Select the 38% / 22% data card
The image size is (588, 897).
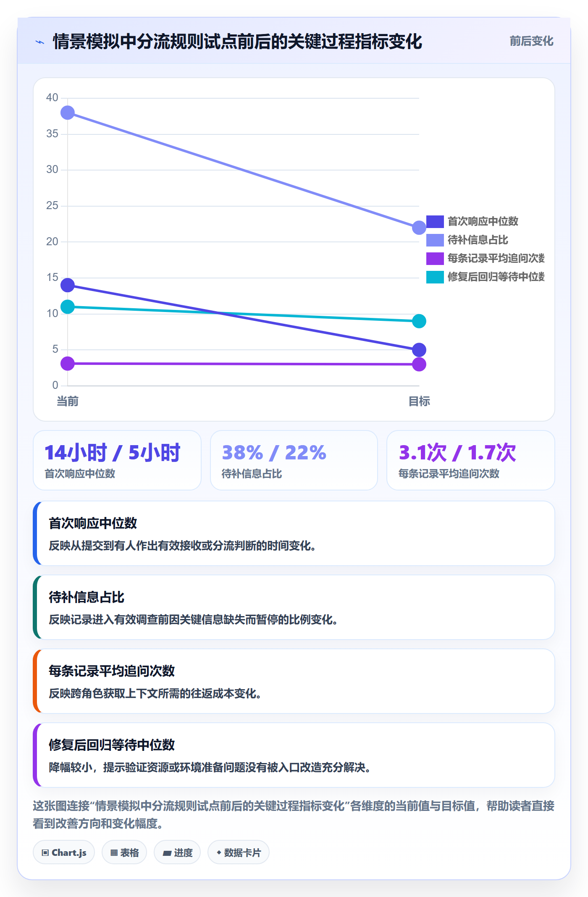[x=294, y=460]
